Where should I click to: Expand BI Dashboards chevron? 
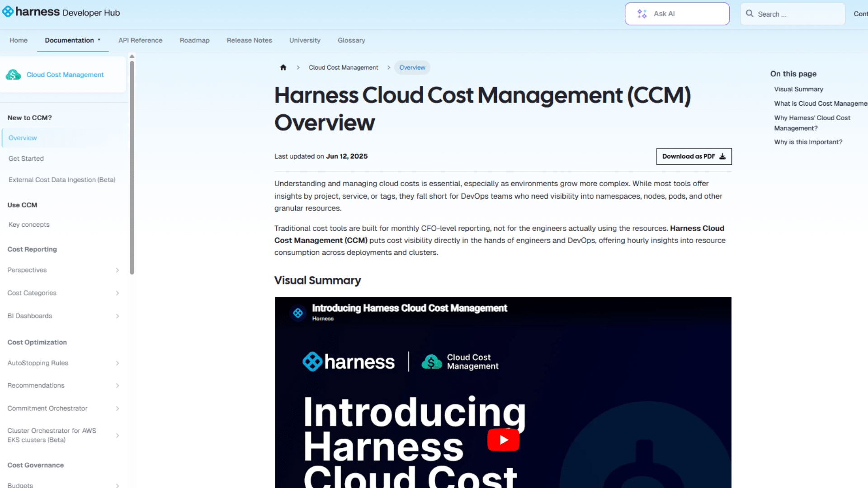[118, 316]
